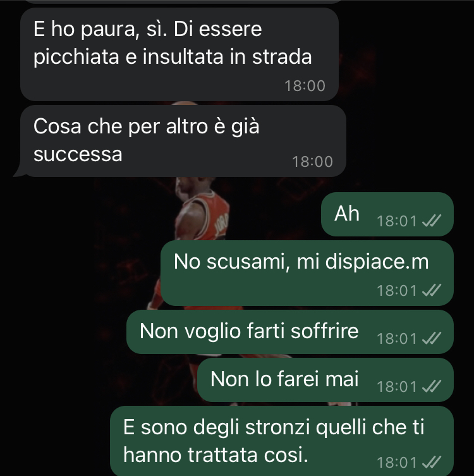Tap the 18:01 timestamp on 'Non lo farei mai'
Screen dimensions: 474x476
point(397,387)
